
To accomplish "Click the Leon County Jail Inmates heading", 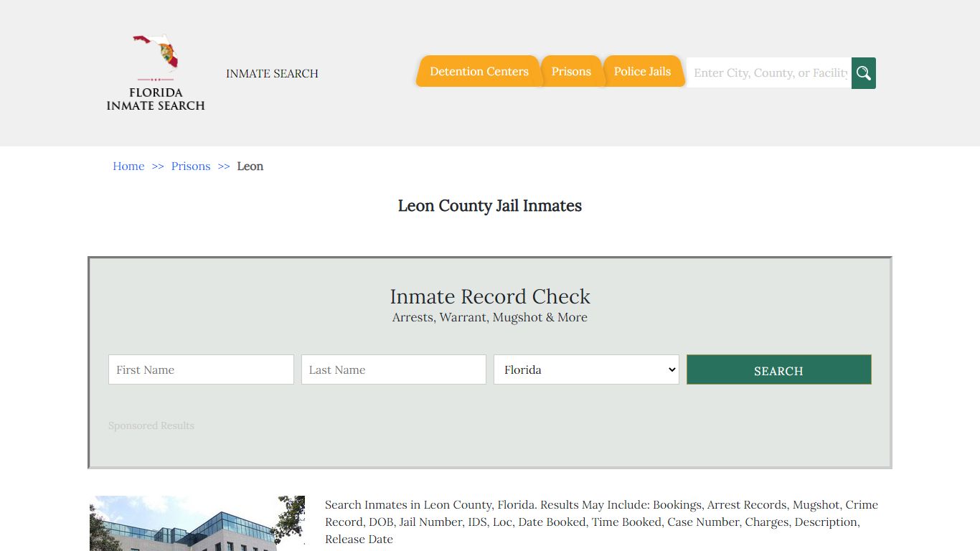I will pos(490,206).
